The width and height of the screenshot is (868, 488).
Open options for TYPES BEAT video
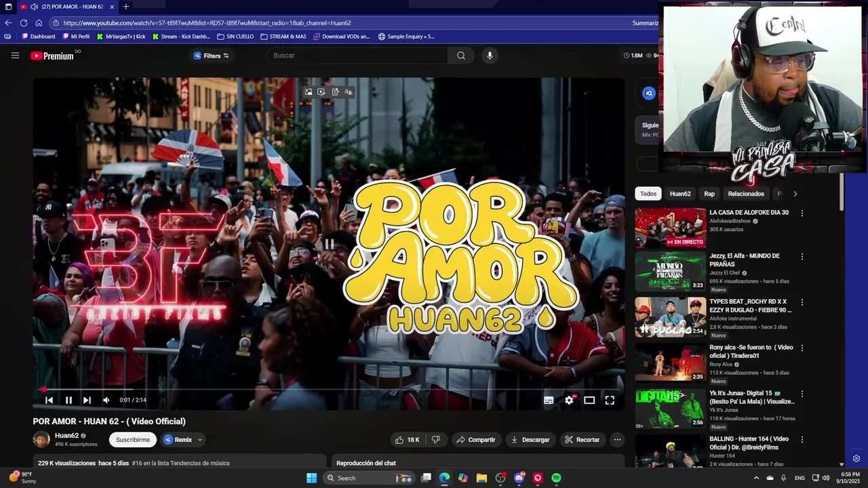802,302
